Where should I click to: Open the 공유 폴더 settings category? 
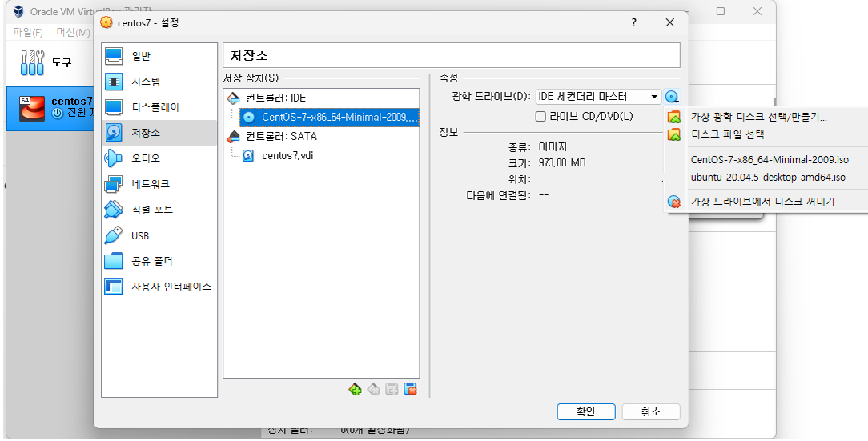pyautogui.click(x=159, y=261)
